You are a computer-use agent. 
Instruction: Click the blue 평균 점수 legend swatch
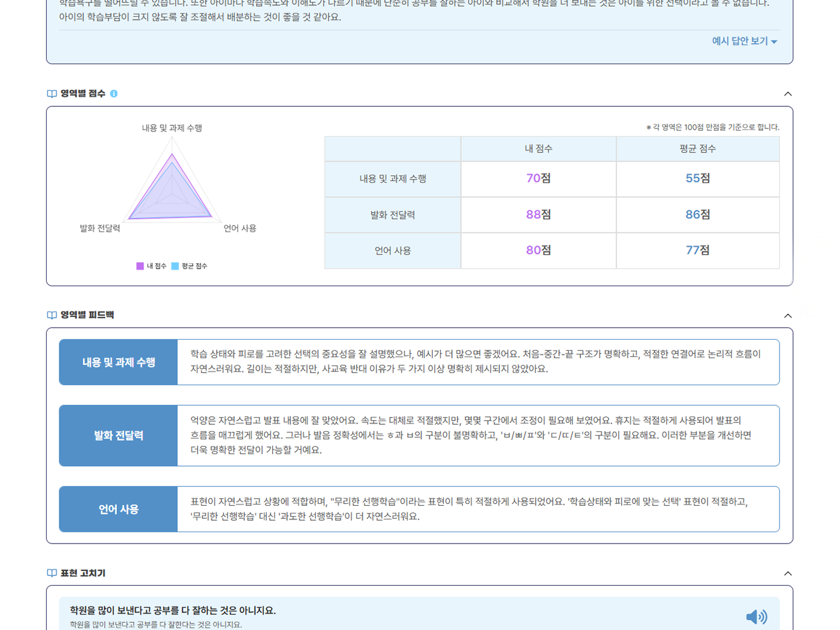175,266
